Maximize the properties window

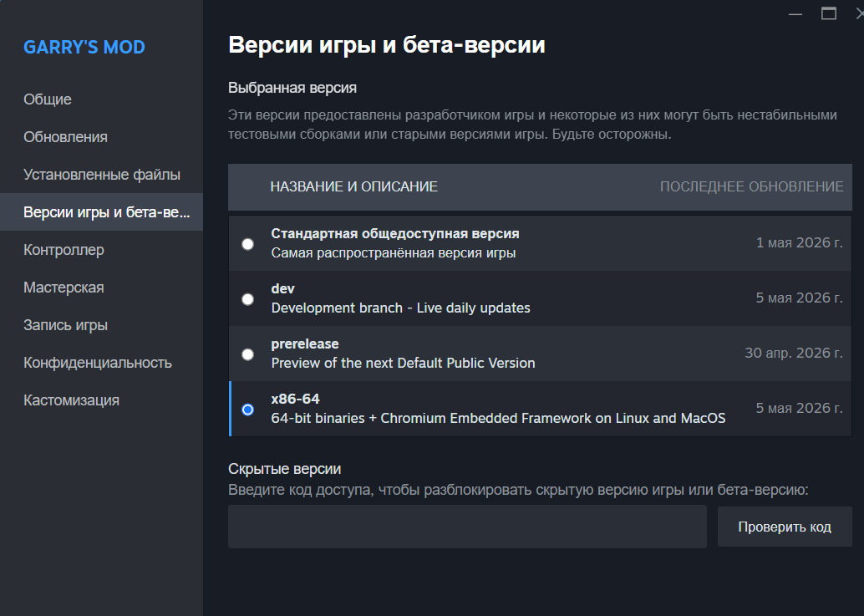click(829, 13)
